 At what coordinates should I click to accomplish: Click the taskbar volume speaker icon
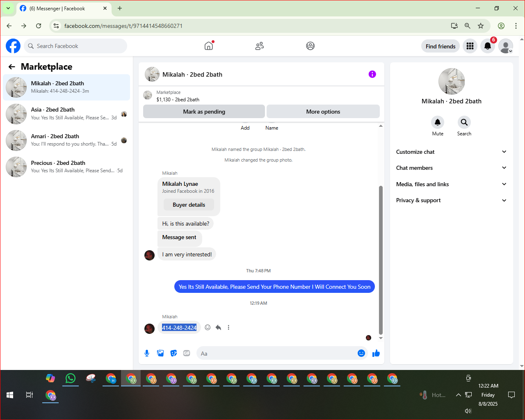coord(468,411)
